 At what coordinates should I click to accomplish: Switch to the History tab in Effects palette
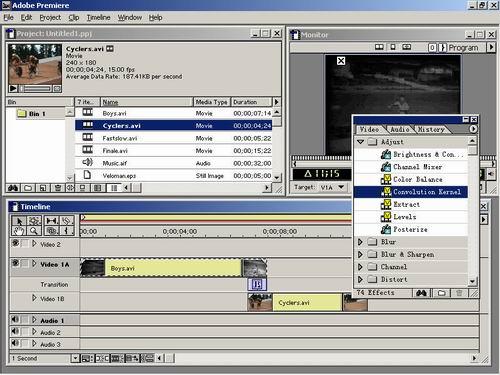431,129
